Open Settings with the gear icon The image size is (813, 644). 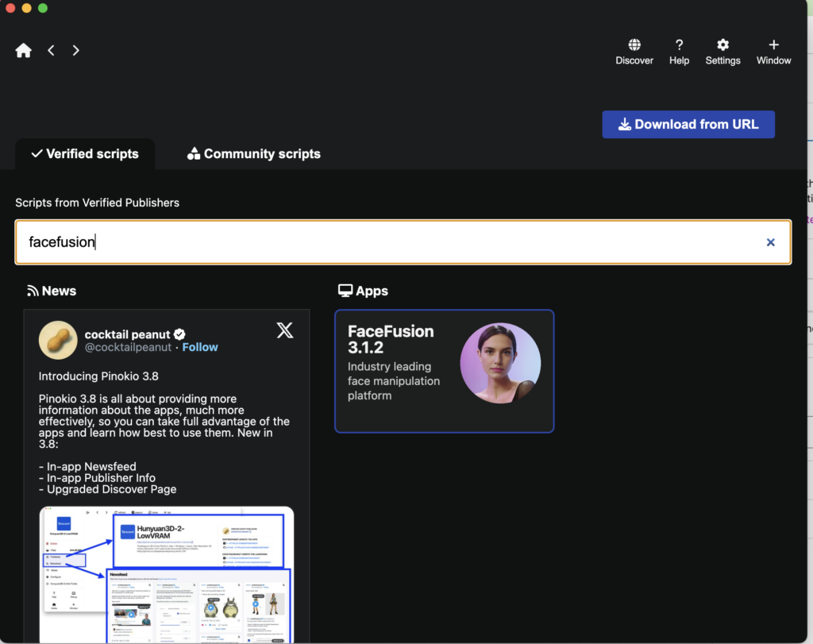tap(722, 52)
